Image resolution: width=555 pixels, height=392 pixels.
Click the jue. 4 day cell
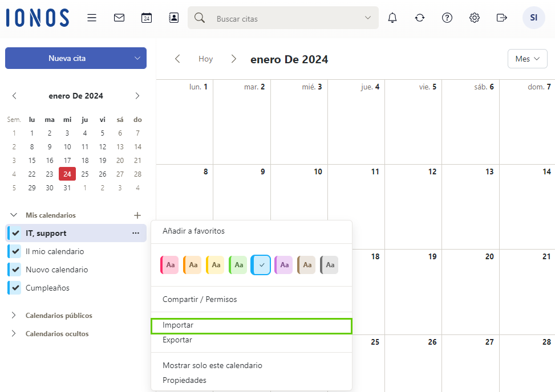click(356, 122)
